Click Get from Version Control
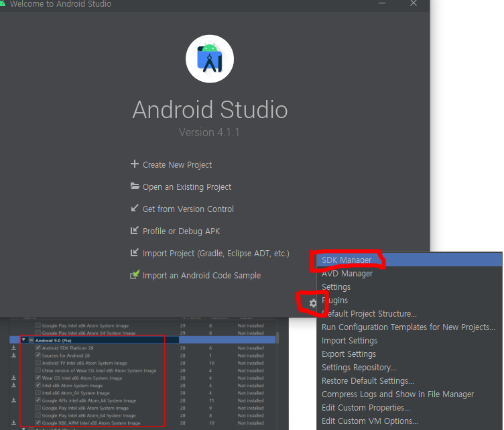 [x=188, y=209]
